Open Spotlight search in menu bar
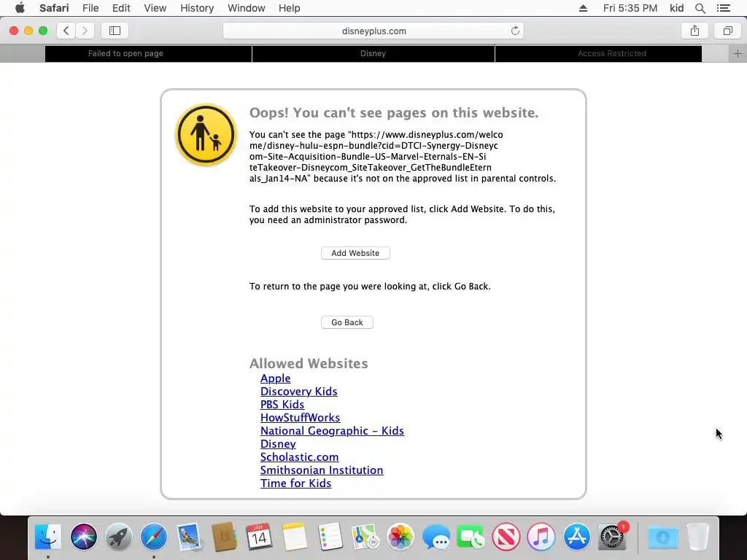This screenshot has height=560, width=747. 700,8
